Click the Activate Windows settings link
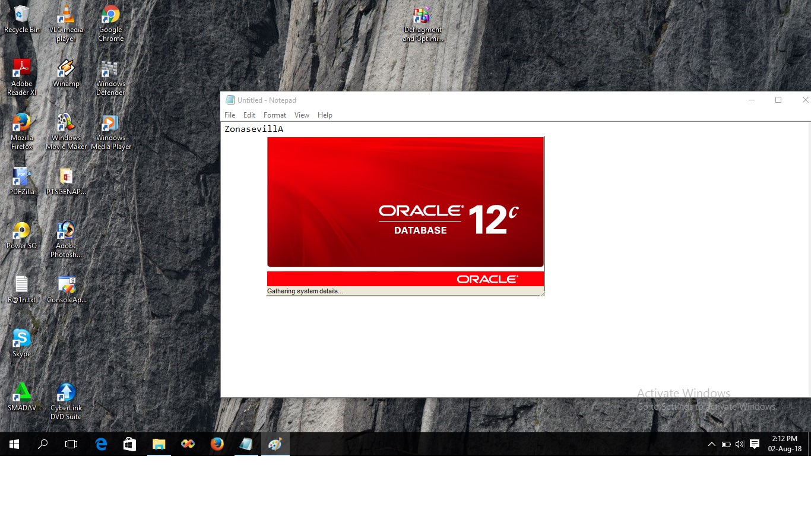Screen dimensions: 811x532 [x=707, y=406]
